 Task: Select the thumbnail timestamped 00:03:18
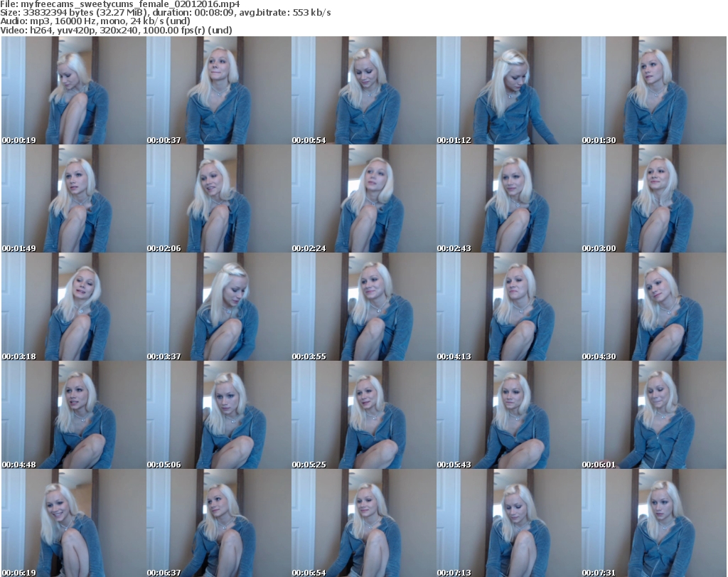[74, 307]
